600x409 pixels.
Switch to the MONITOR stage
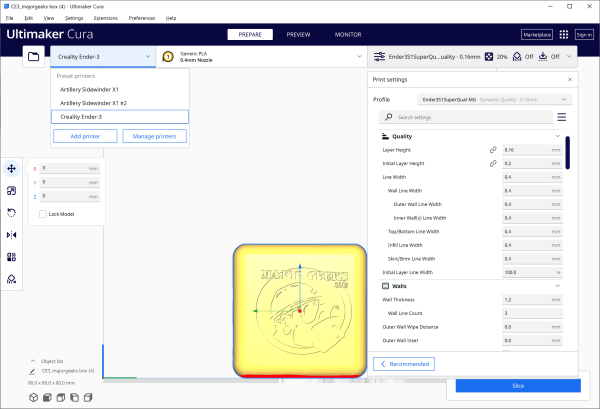(348, 34)
